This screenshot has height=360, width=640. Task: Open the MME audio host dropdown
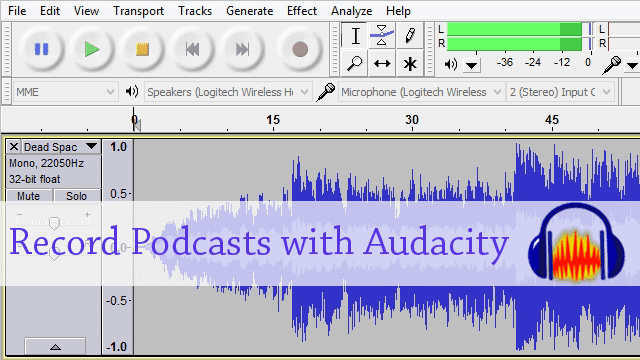click(x=65, y=92)
